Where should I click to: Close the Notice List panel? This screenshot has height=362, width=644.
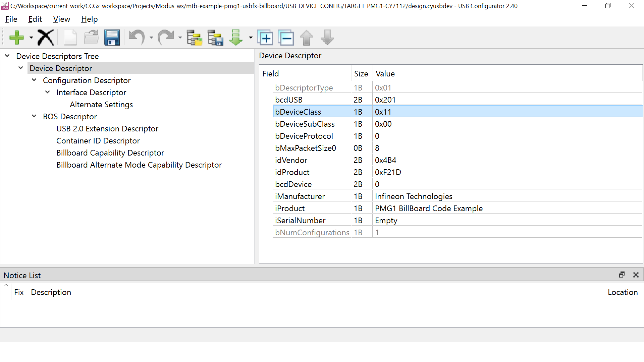pos(636,275)
